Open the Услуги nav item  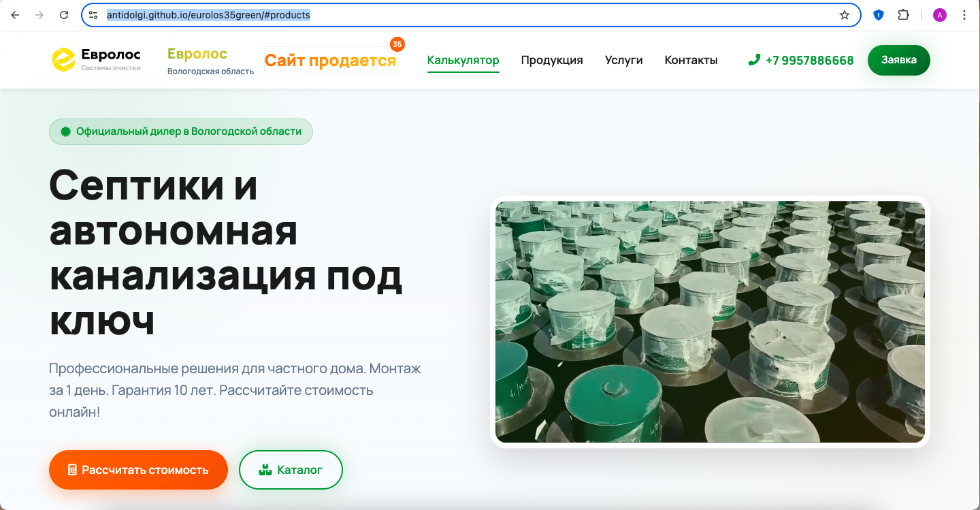pos(623,60)
